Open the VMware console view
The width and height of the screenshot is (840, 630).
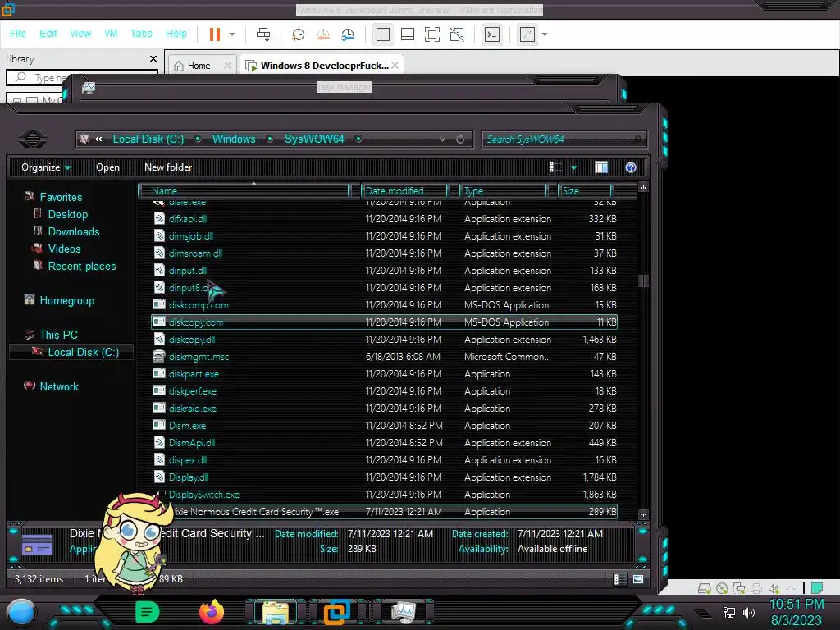click(x=492, y=34)
